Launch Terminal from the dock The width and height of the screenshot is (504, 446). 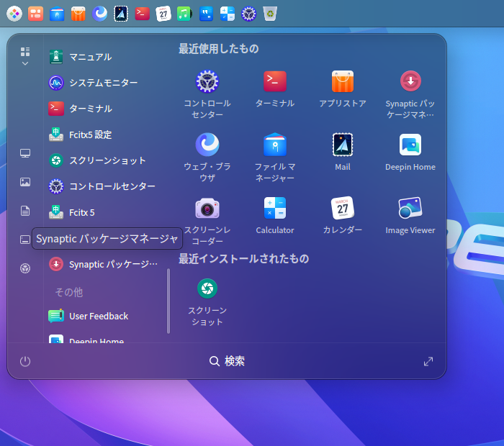pos(142,14)
